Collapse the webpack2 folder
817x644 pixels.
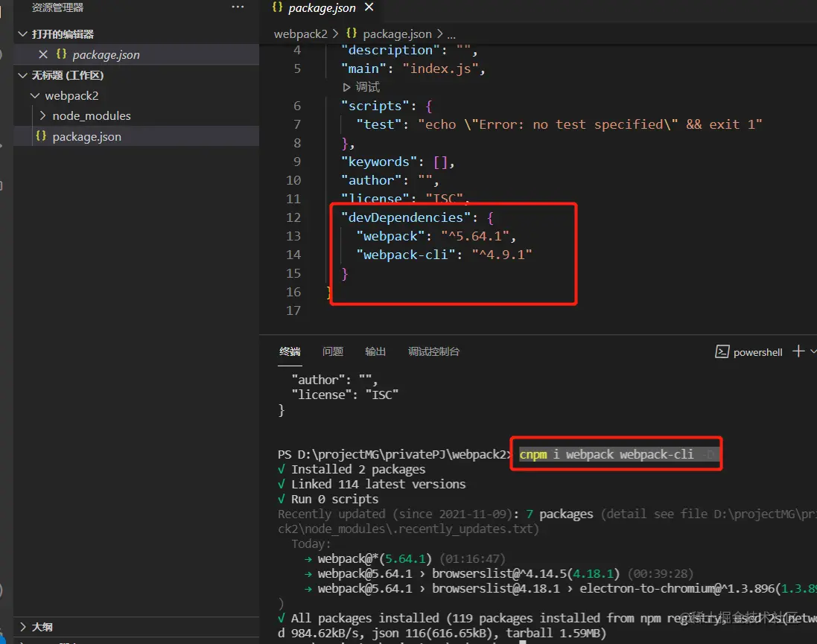point(35,95)
